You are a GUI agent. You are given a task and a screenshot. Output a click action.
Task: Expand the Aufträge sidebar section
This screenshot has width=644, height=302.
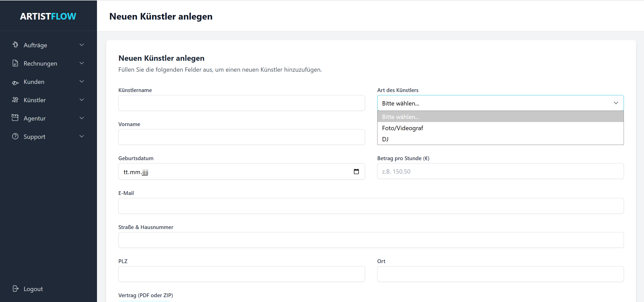point(81,45)
